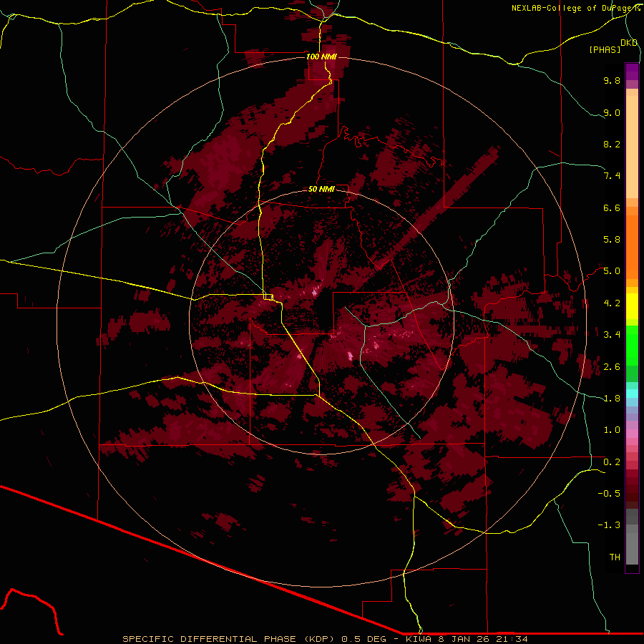Click the '100 NMI' range ring label
Image resolution: width=644 pixels, height=644 pixels.
(x=321, y=57)
